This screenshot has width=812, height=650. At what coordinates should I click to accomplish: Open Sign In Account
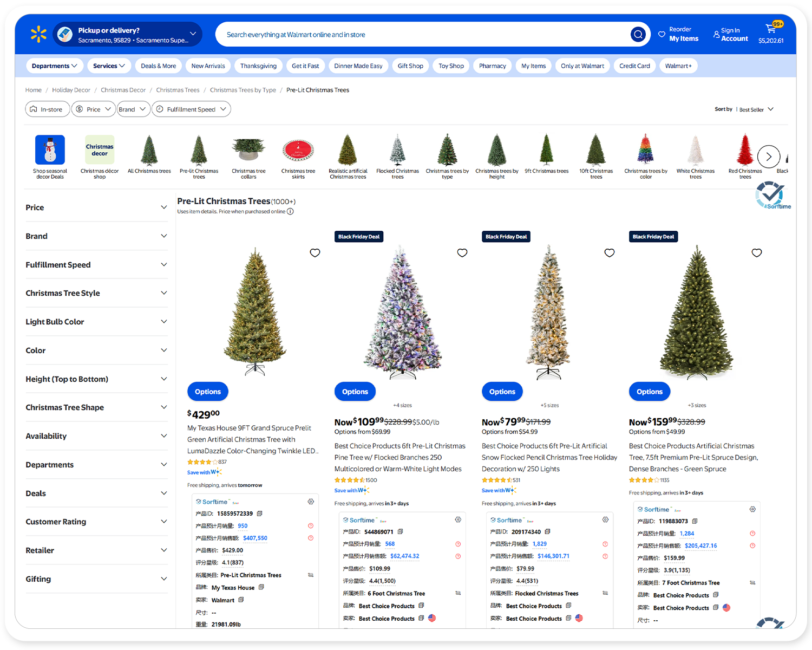click(x=730, y=35)
